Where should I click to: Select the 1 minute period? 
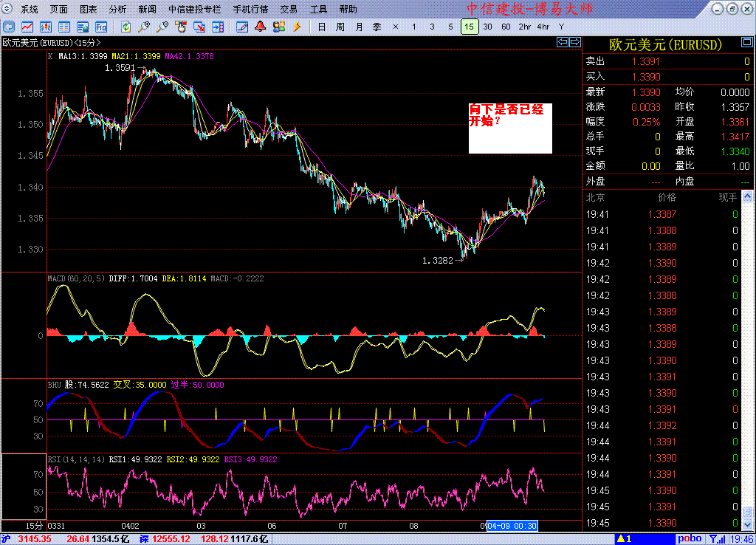(413, 27)
